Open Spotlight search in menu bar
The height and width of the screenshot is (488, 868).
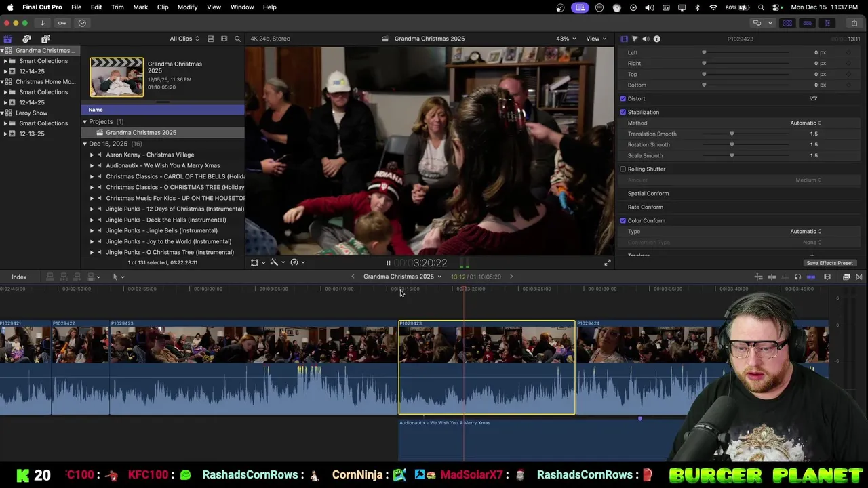761,7
